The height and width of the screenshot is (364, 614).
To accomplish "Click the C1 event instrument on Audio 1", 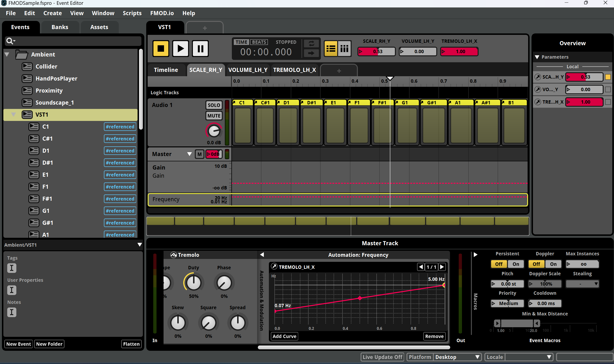I will (243, 122).
